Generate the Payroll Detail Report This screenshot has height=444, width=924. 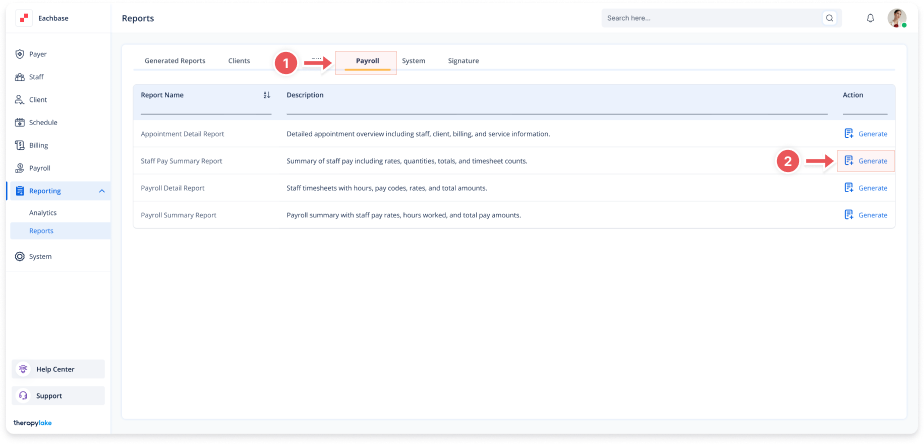(866, 188)
